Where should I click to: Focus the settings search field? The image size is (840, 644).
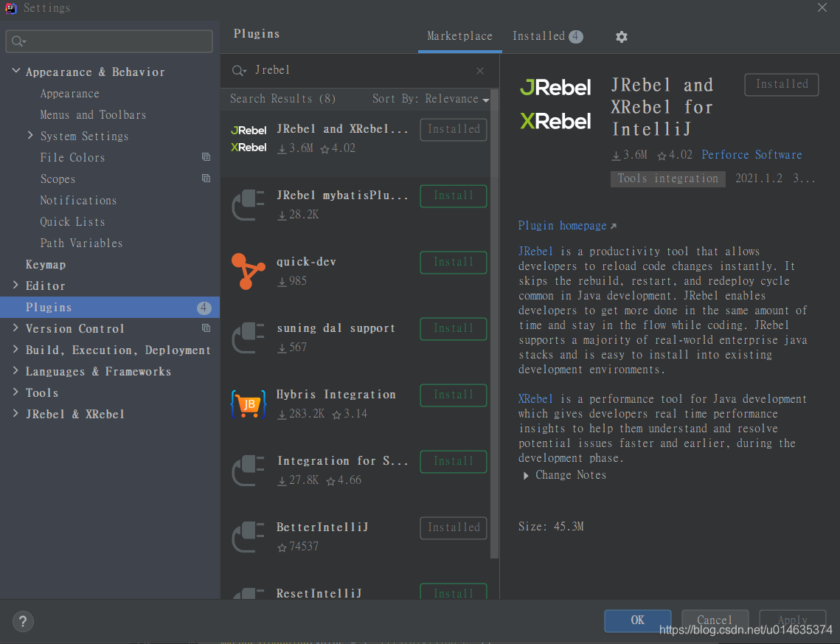(109, 41)
